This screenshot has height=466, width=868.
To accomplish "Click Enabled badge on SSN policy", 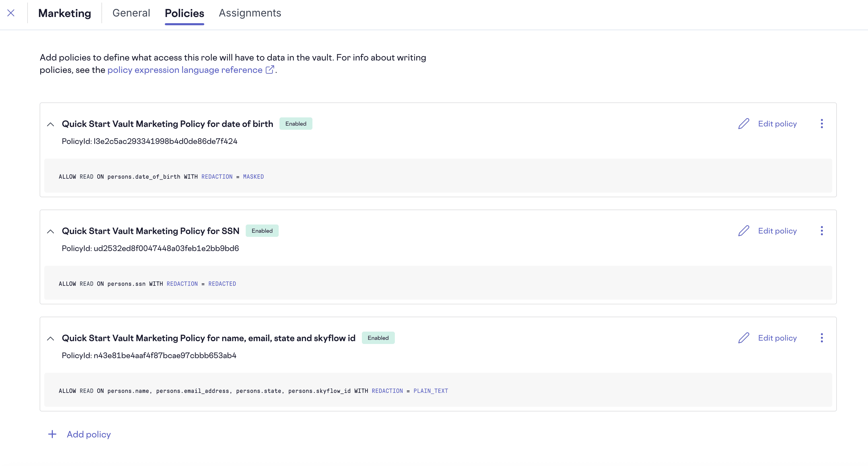I will [x=262, y=231].
